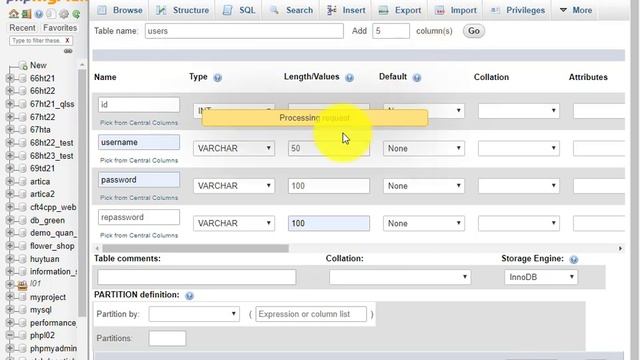640x360 pixels.
Task: Click the Insert tab icon
Action: coord(331,10)
